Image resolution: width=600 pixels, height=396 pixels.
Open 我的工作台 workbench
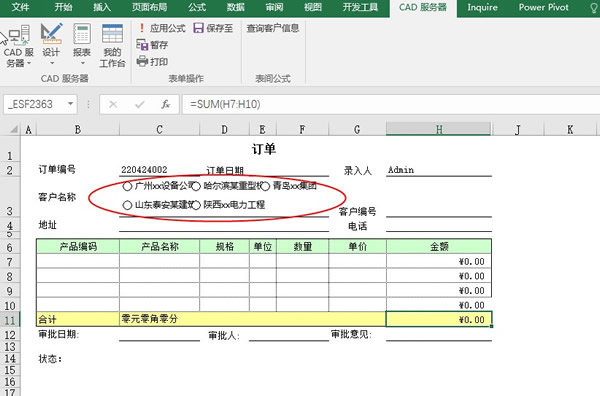tap(112, 46)
